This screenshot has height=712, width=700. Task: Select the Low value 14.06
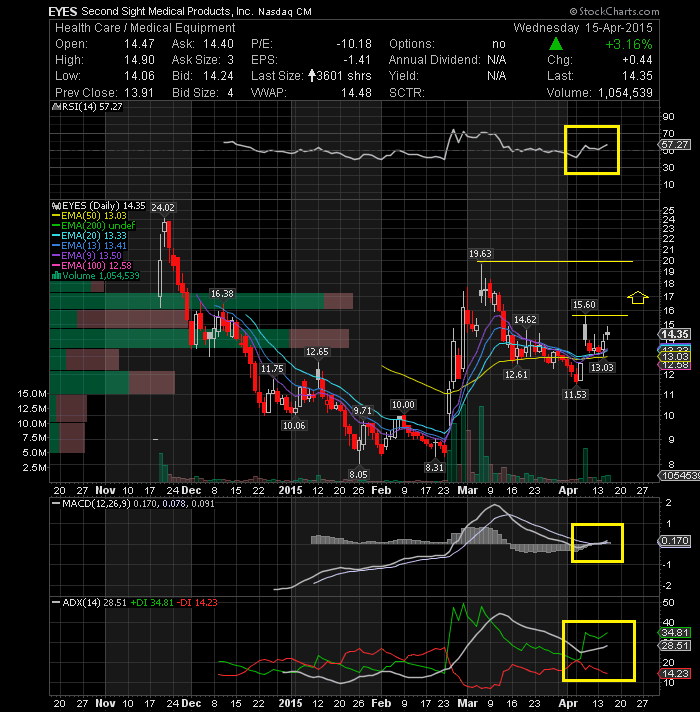139,76
